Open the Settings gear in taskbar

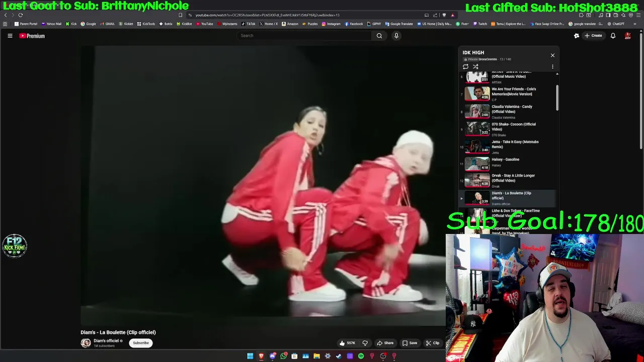click(x=328, y=356)
